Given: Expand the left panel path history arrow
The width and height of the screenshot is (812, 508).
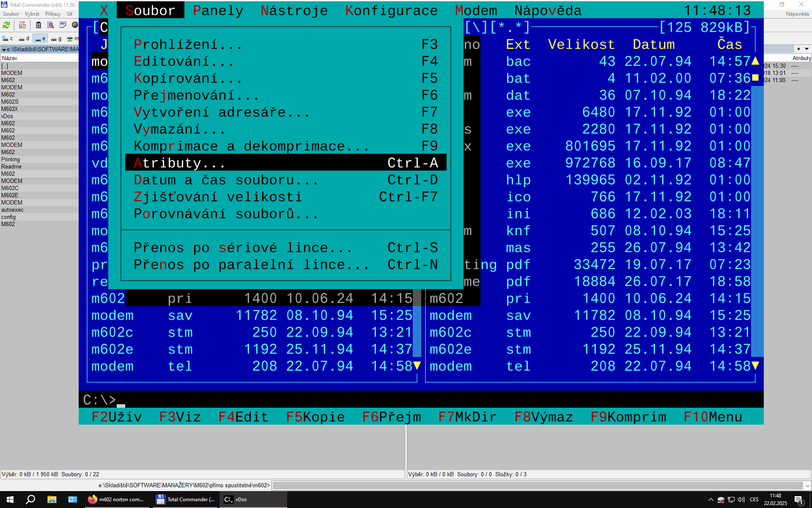Looking at the screenshot, I should click(x=4, y=50).
